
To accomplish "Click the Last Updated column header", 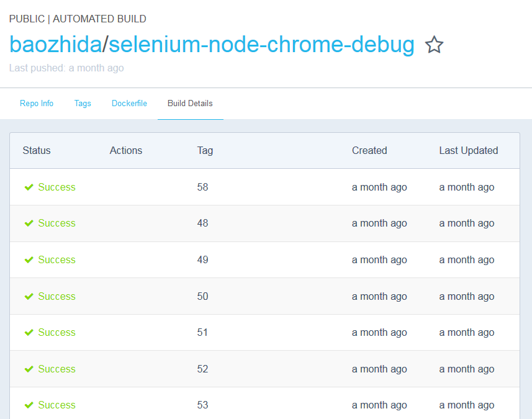I will [x=469, y=150].
